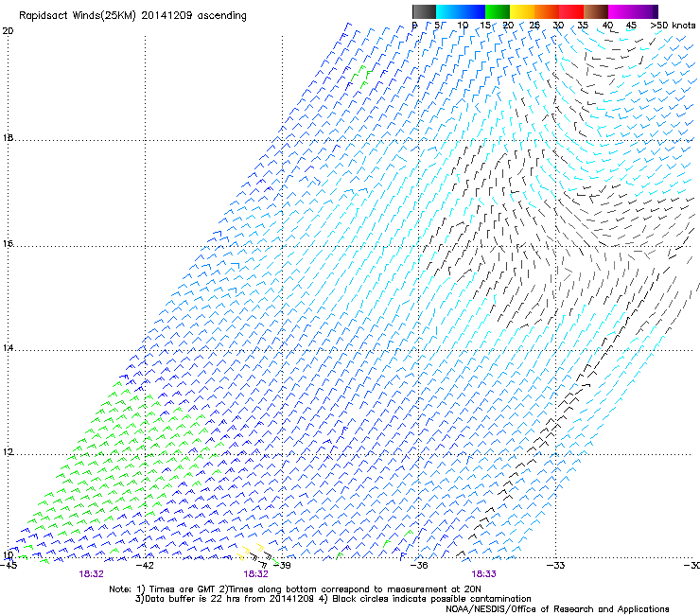Click the latitude axis label '18'
Screen dimensions: 700x615
[8, 137]
